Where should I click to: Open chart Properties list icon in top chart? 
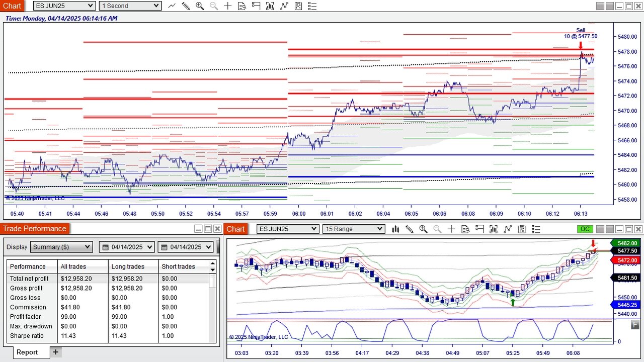pyautogui.click(x=312, y=6)
